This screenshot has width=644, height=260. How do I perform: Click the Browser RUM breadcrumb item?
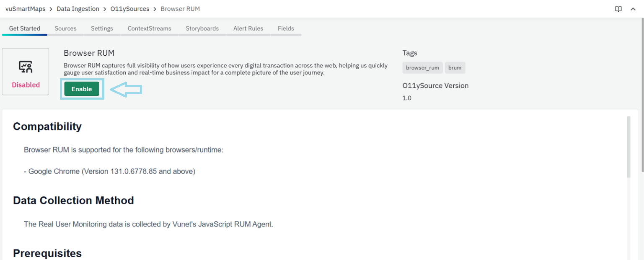tap(180, 9)
